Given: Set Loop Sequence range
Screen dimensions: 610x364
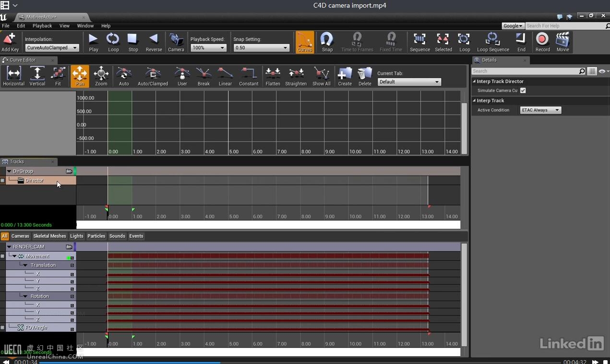Looking at the screenshot, I should pos(493,42).
